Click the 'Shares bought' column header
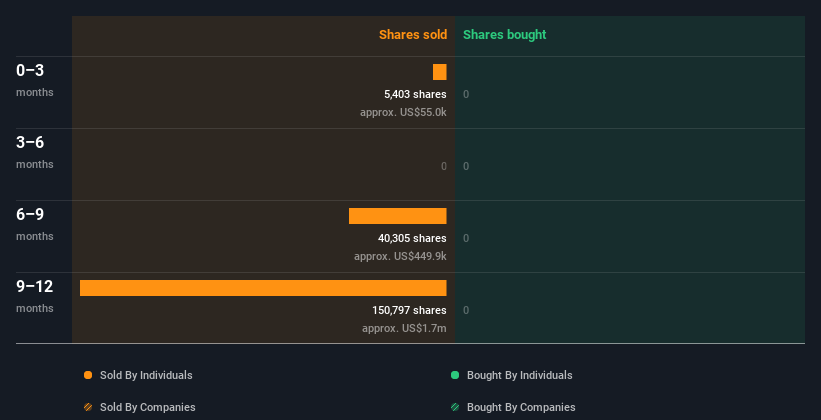 505,35
